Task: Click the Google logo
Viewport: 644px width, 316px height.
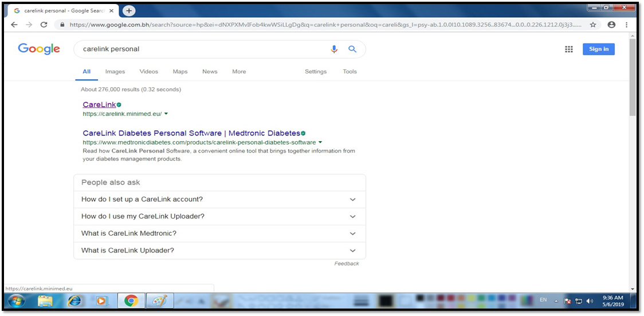Action: pyautogui.click(x=39, y=49)
